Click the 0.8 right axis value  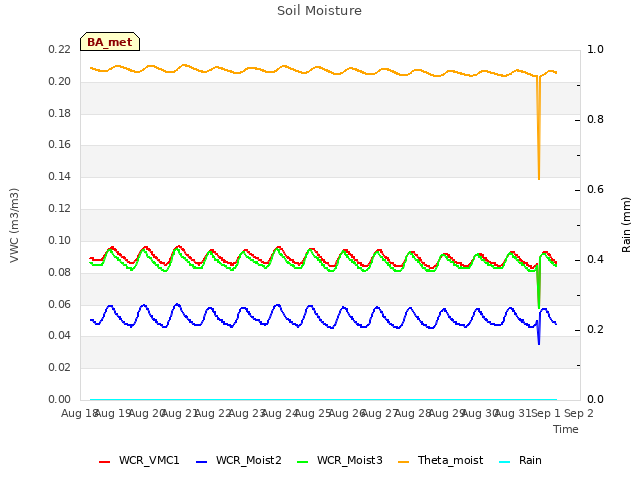click(595, 119)
